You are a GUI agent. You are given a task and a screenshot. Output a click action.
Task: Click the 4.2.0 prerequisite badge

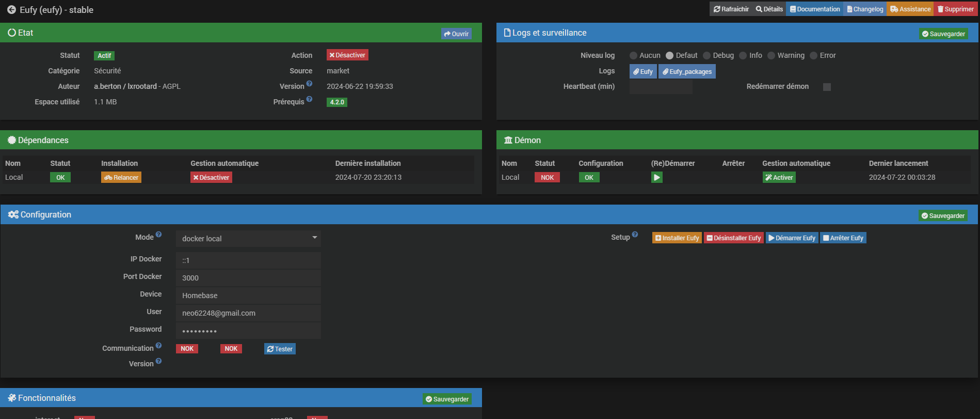[x=337, y=102]
